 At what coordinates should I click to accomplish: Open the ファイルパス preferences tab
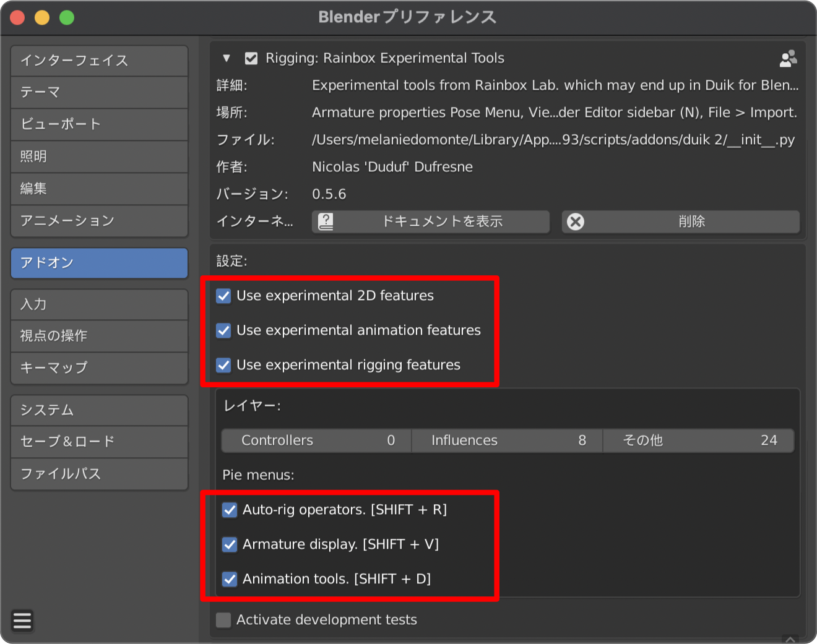[99, 474]
